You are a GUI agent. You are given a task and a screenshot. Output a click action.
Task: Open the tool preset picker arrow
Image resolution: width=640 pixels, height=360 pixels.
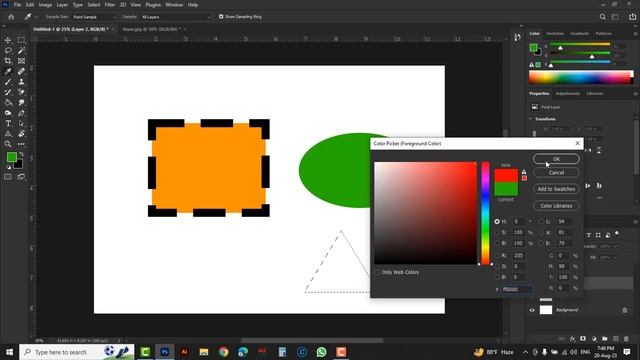click(36, 17)
